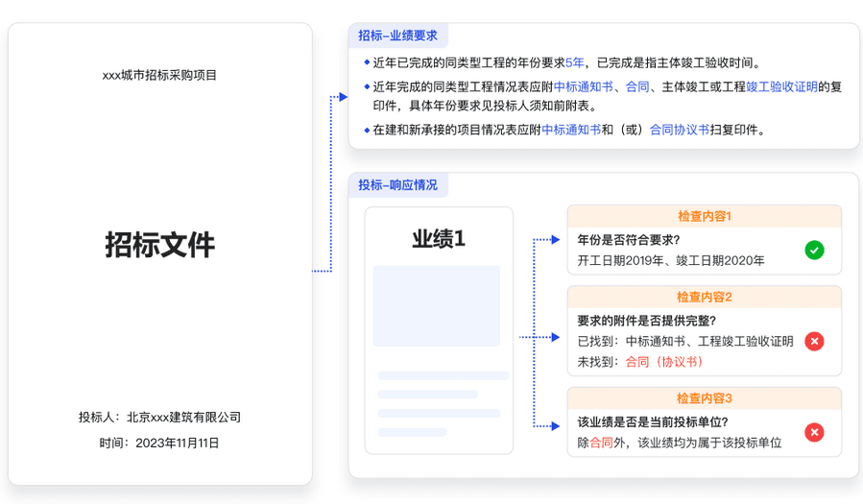Click the question 要求的附件是否提供完整？

click(647, 321)
